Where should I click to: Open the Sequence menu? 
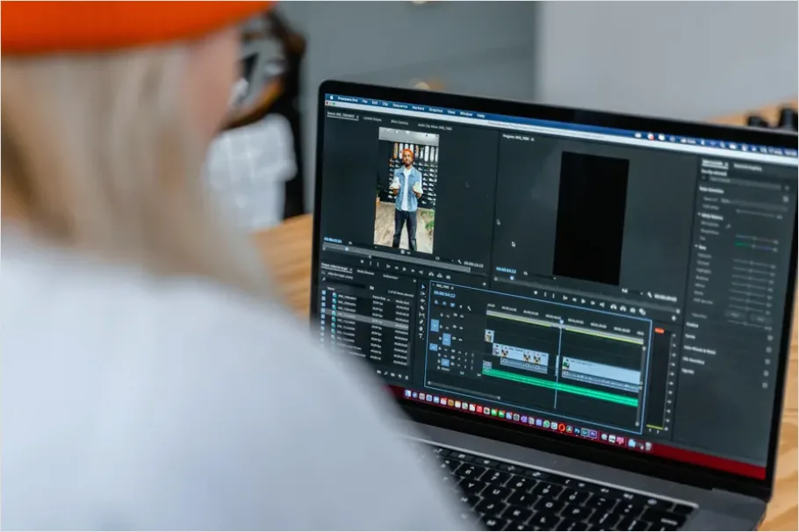pyautogui.click(x=400, y=106)
